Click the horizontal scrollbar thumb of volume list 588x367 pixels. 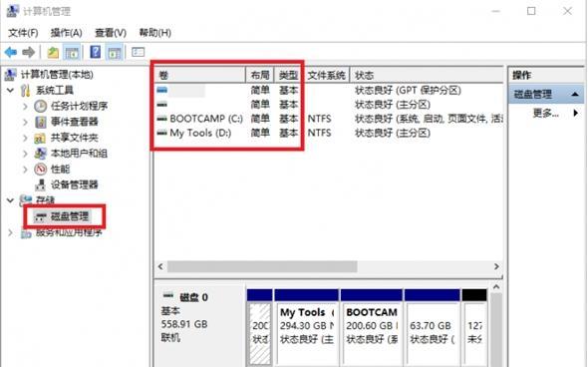tap(262, 267)
